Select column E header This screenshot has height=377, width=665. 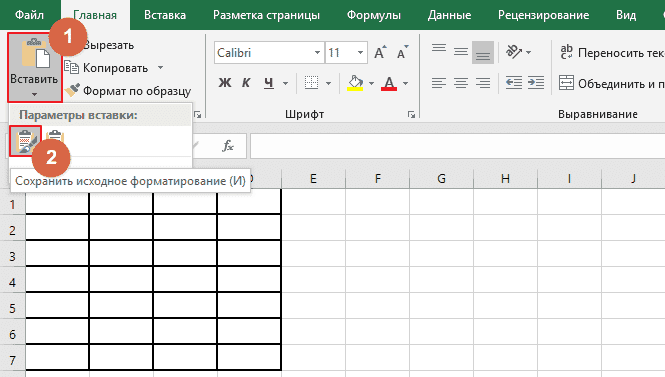click(313, 179)
